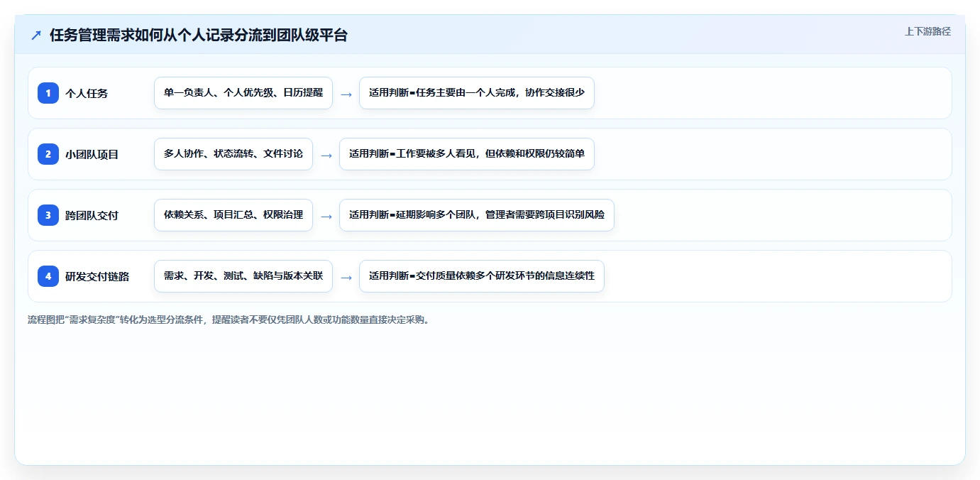Click the arrow in the 跨团队交付 row
980x480 pixels.
[326, 216]
